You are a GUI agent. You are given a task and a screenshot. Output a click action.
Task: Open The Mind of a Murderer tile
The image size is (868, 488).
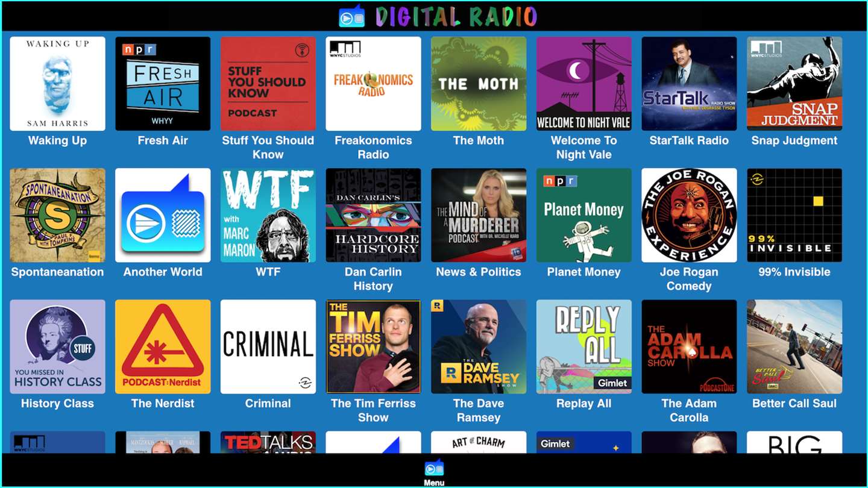479,215
